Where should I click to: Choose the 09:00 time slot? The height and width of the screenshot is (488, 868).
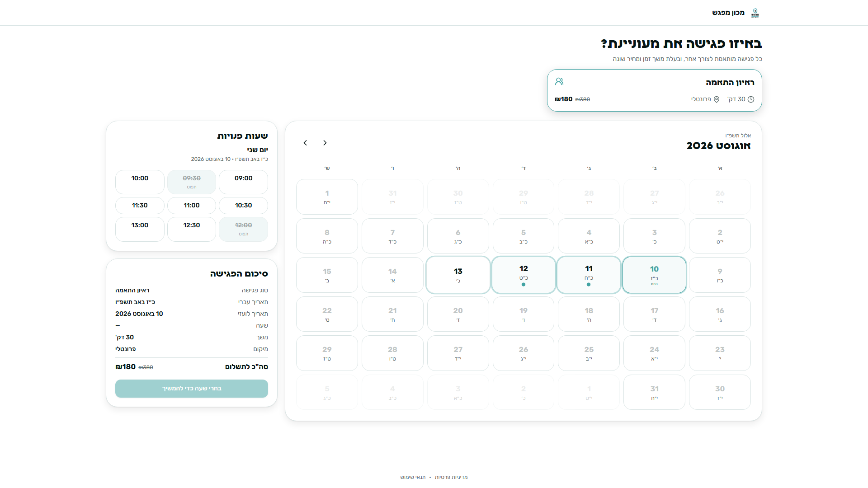[x=243, y=182]
